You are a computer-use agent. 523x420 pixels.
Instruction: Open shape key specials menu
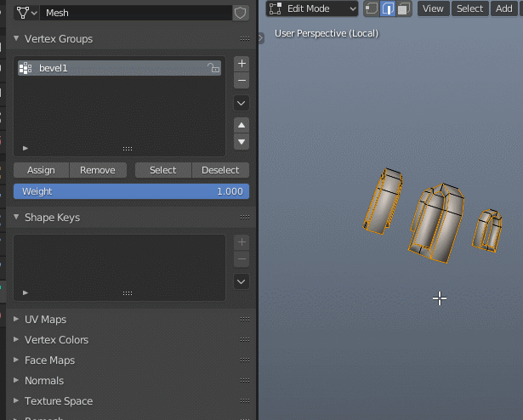pos(242,282)
